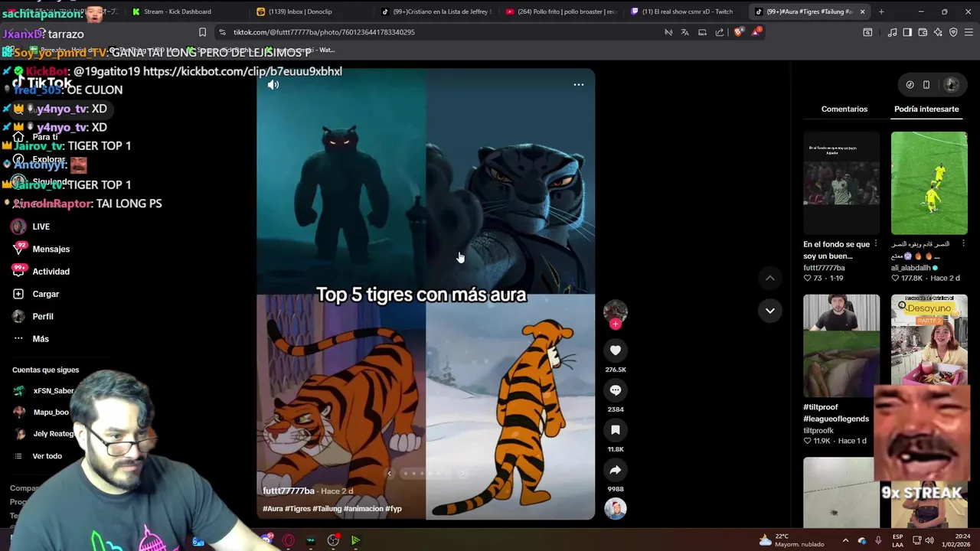980x551 pixels.
Task: Open a new browser tab
Action: [881, 11]
